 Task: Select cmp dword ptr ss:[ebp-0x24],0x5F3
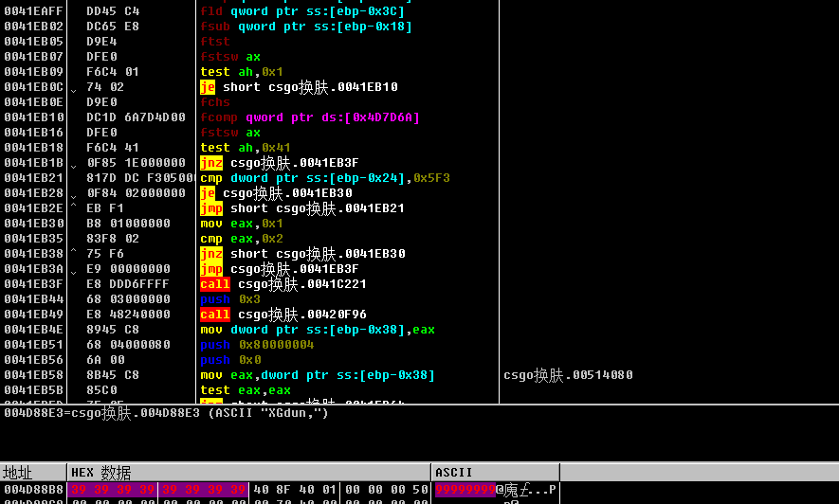(x=325, y=178)
